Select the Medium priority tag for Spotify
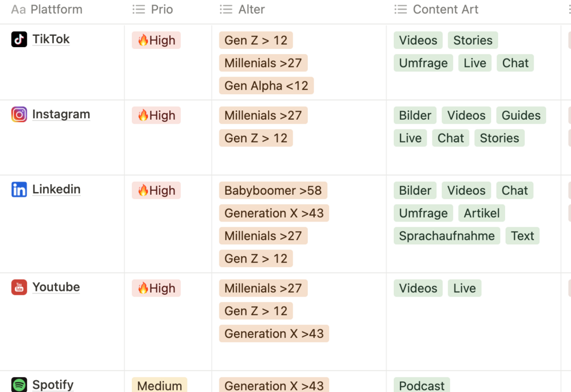This screenshot has width=571, height=392. [x=159, y=385]
